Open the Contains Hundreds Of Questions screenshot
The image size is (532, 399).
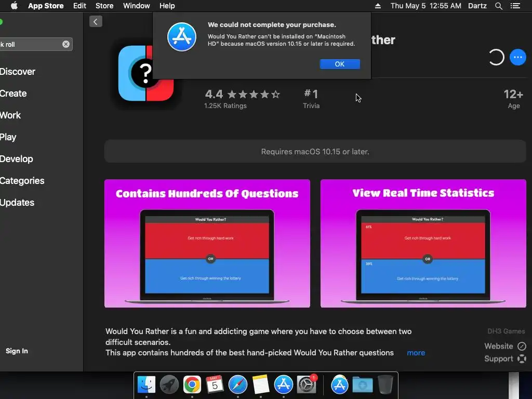(x=207, y=243)
